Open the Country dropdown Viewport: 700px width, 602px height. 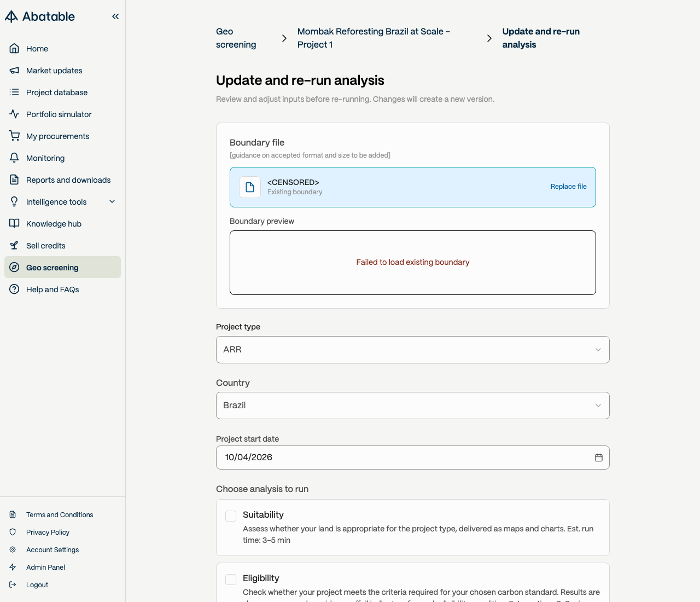[x=412, y=406]
